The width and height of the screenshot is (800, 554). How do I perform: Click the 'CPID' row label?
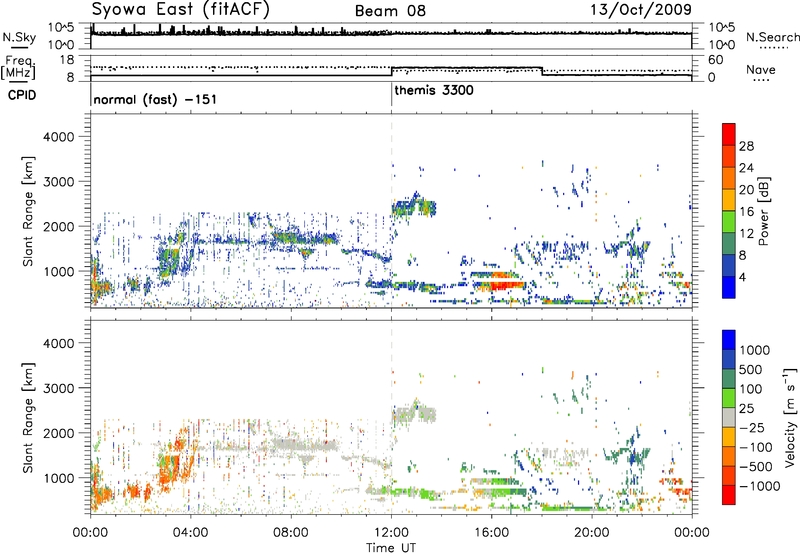click(22, 95)
